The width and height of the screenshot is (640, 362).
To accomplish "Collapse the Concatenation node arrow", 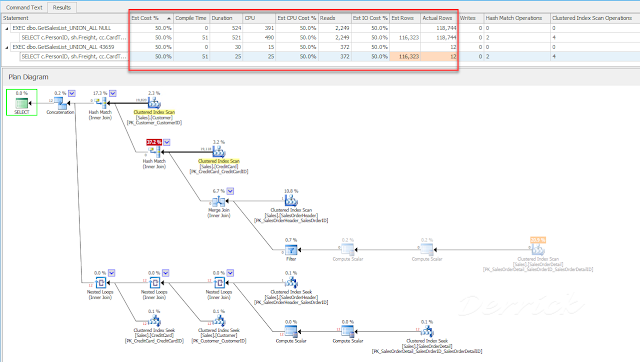I will point(72,93).
